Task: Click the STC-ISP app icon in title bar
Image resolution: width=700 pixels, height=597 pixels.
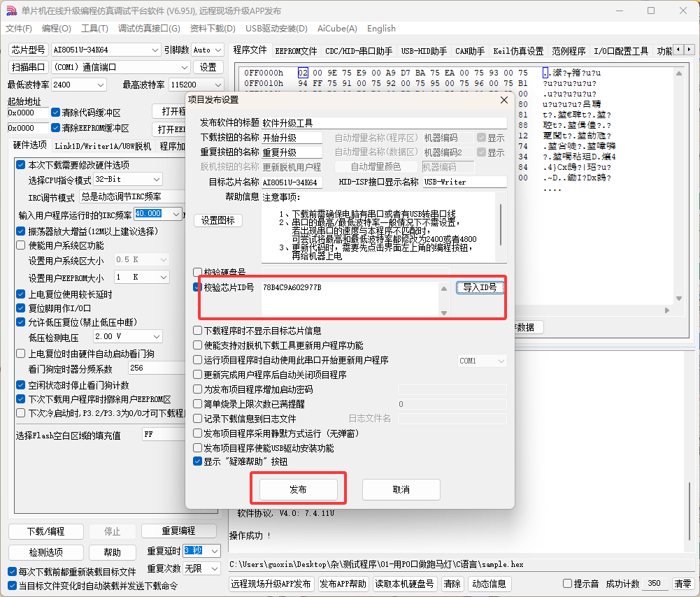Action: (12, 10)
